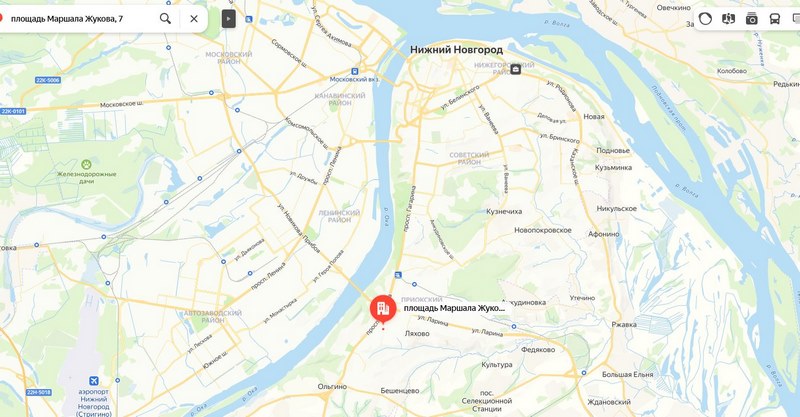The height and width of the screenshot is (417, 800).
Task: Click the transit icon near просп. Гагарина
Action: [x=398, y=276]
